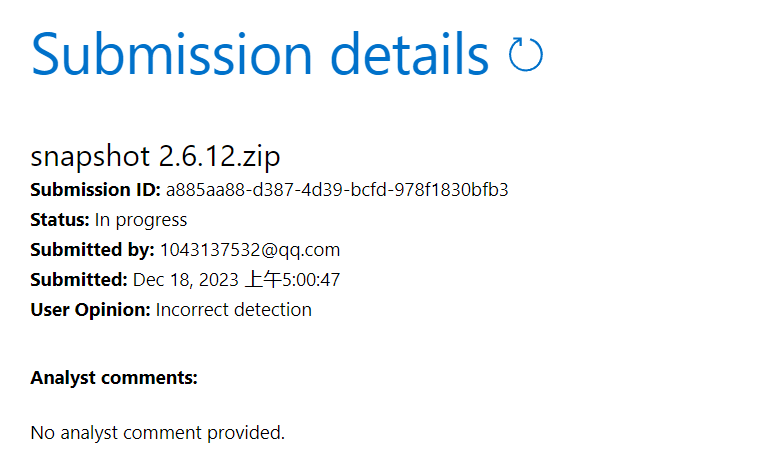Click the word details in the title

tap(410, 54)
